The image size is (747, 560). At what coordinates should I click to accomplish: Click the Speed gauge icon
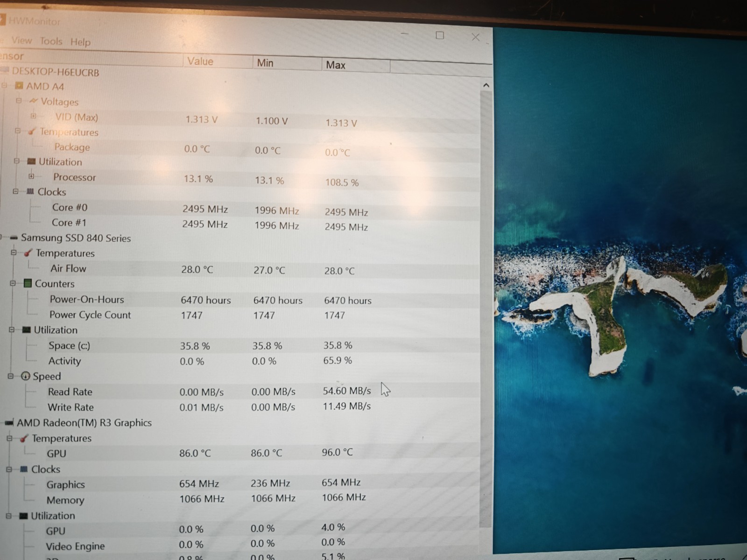[x=26, y=376]
